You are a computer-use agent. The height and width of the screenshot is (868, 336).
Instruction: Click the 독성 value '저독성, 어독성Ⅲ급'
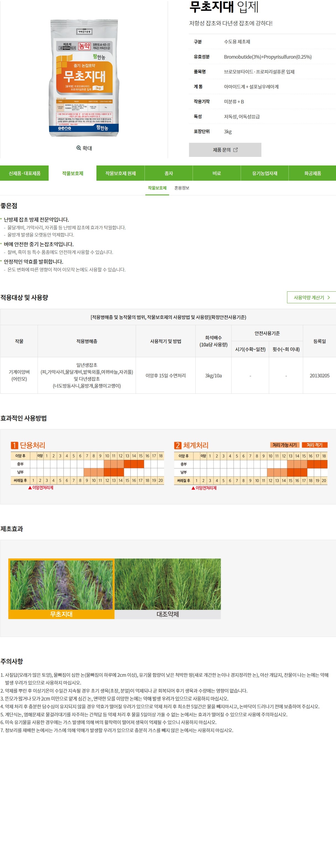click(x=242, y=116)
